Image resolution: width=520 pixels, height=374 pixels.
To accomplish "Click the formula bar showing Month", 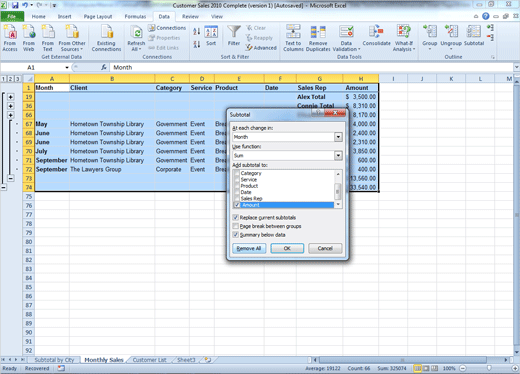I will (x=312, y=67).
